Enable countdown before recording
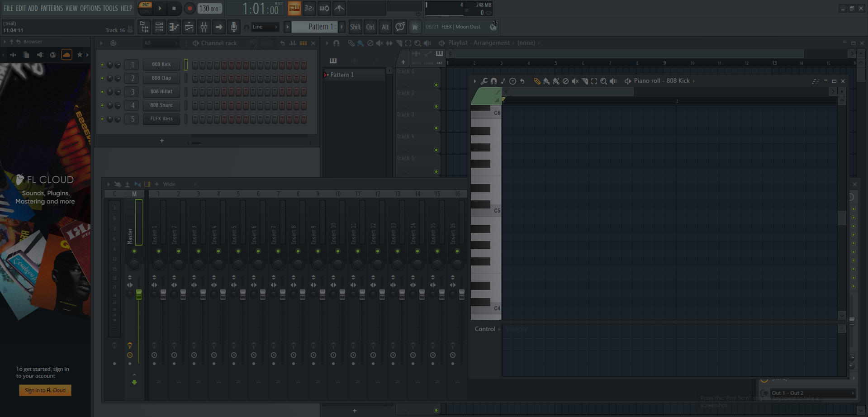868x417 pixels. pos(309,8)
